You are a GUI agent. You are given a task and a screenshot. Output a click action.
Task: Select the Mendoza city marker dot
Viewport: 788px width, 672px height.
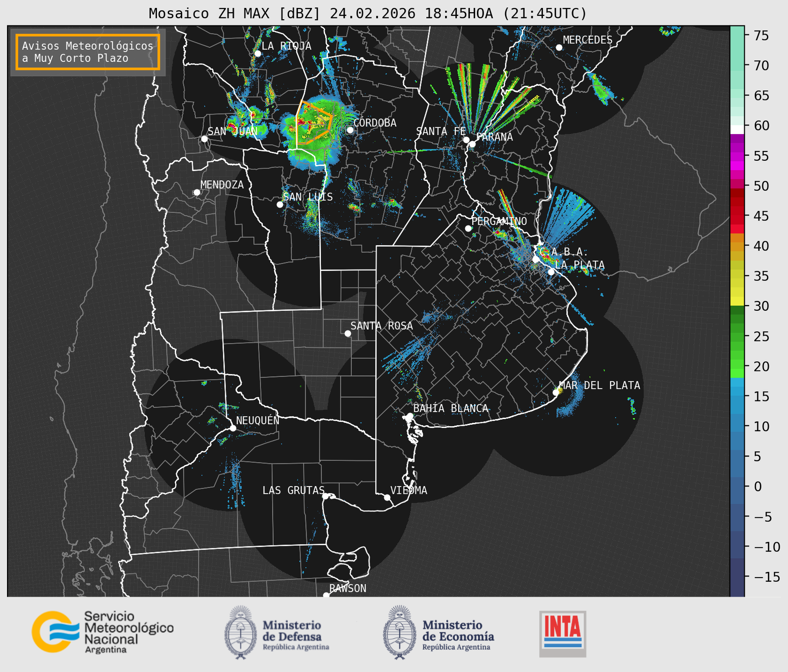click(197, 193)
